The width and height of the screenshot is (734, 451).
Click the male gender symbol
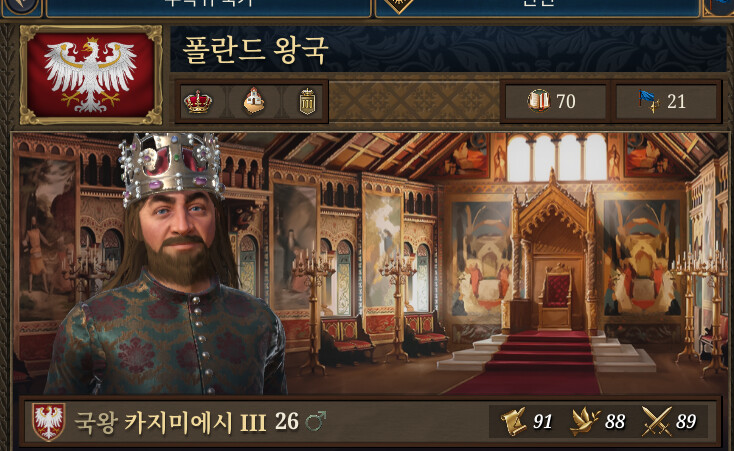[316, 421]
